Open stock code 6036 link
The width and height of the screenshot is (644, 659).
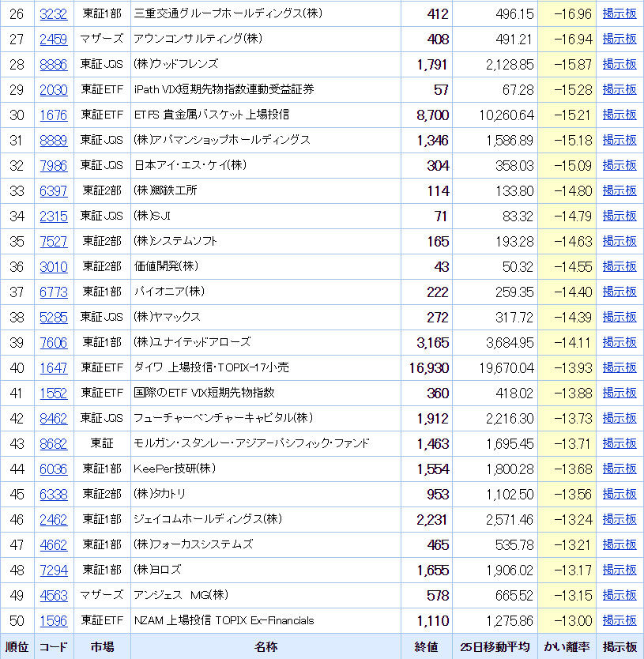click(54, 469)
